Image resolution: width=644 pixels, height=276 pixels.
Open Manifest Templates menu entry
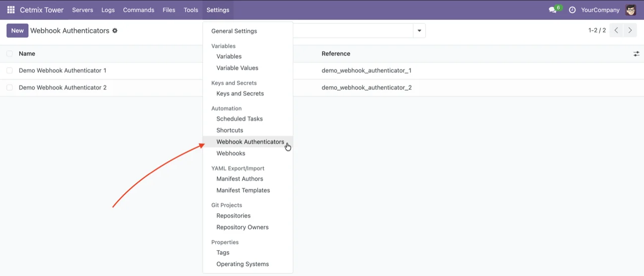pos(248,190)
